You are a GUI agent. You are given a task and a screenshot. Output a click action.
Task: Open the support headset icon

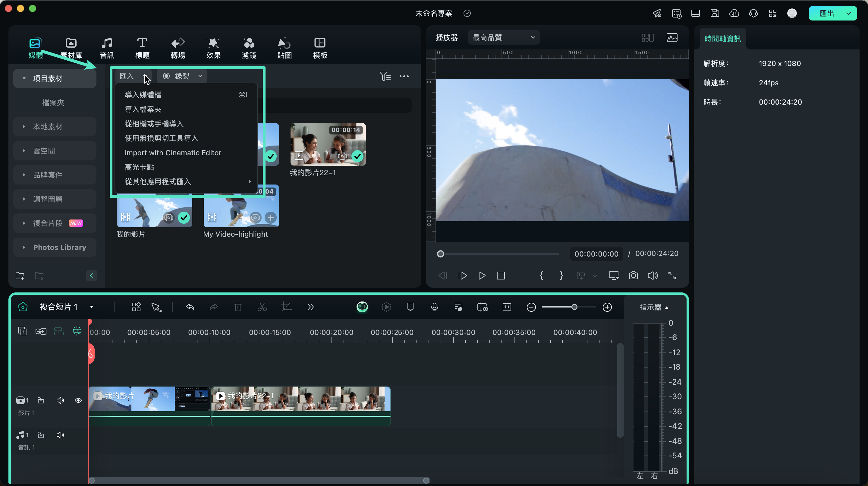(x=753, y=13)
